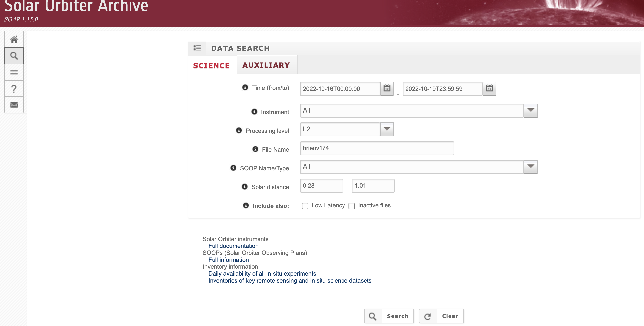The width and height of the screenshot is (644, 326).
Task: Open the Full information link
Action: 229,260
